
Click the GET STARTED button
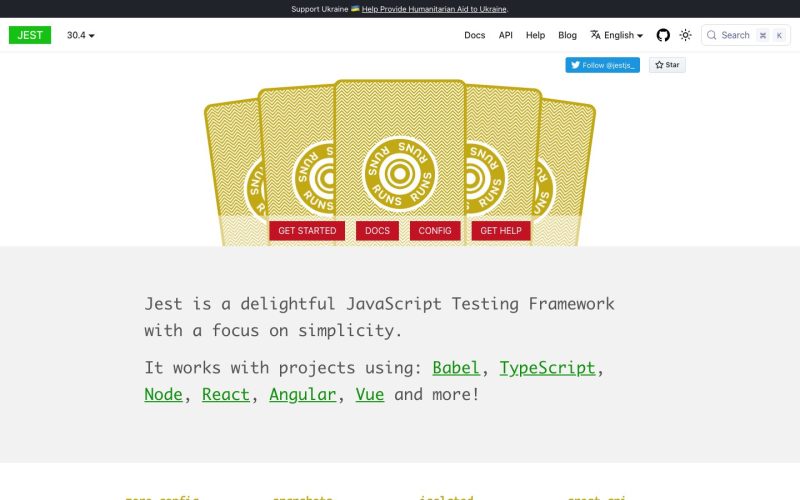tap(307, 231)
